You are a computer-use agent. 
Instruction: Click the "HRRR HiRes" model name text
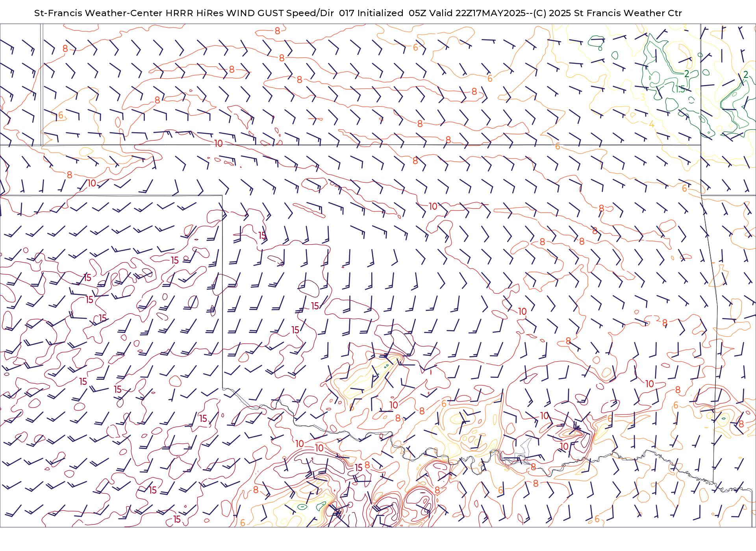pyautogui.click(x=195, y=13)
